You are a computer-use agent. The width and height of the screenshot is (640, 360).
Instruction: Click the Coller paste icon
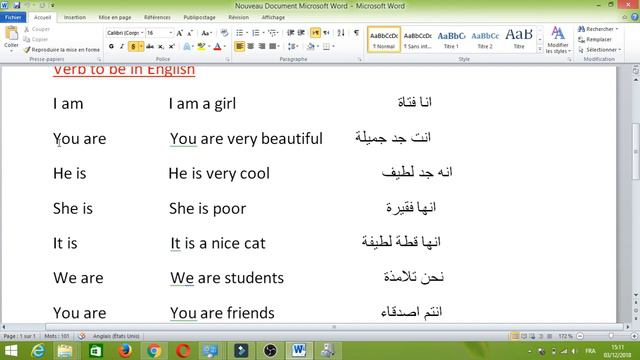tap(11, 34)
